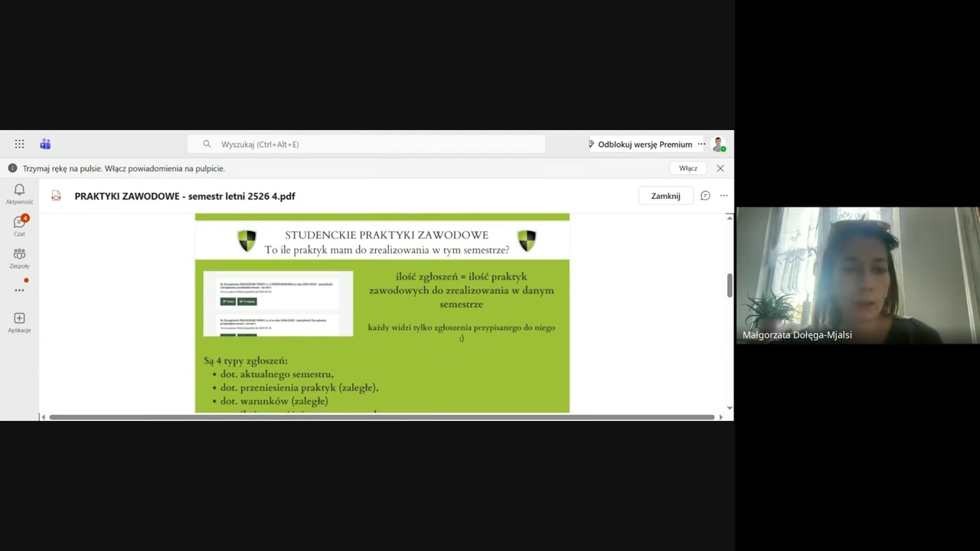The image size is (980, 551).
Task: Click the horizontal scrollbar right arrow
Action: point(720,417)
